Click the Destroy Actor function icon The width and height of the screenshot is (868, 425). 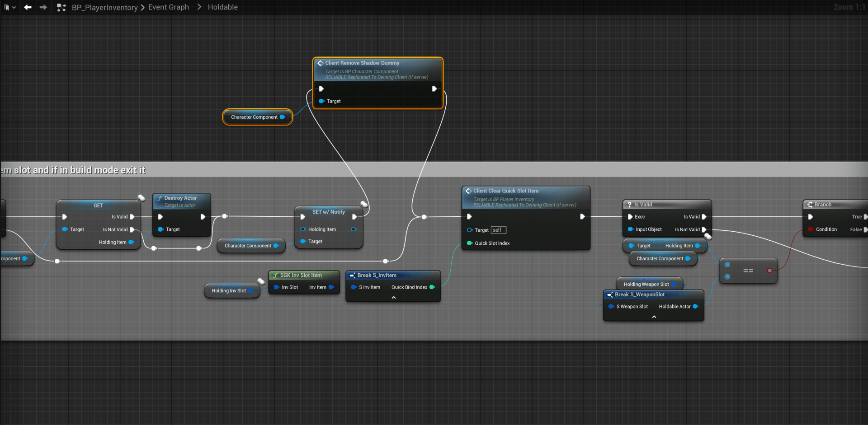pyautogui.click(x=160, y=198)
